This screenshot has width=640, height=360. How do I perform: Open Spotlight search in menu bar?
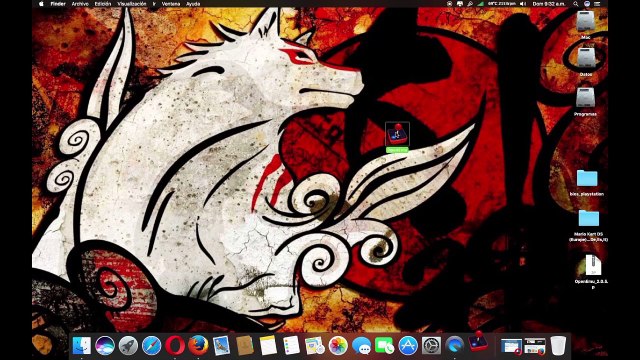[x=576, y=4]
